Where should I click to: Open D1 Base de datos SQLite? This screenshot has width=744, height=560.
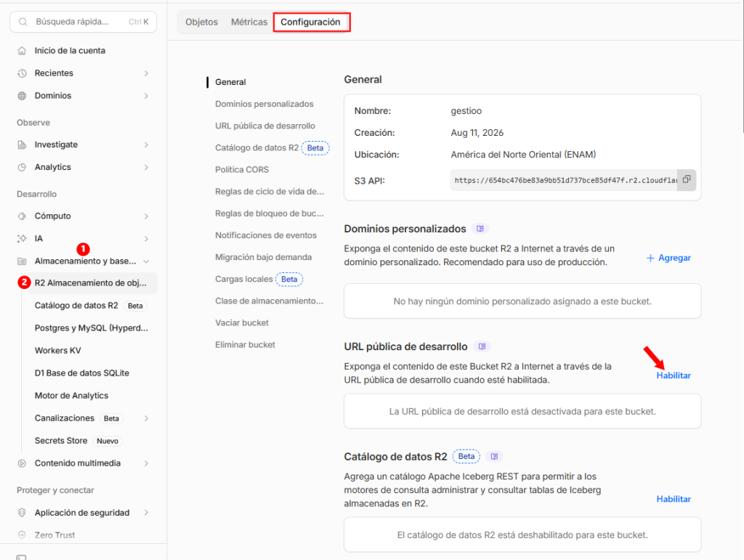(81, 373)
